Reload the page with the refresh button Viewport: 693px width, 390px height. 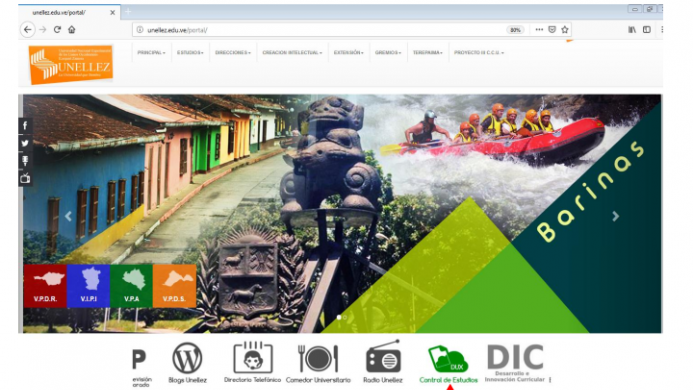57,30
